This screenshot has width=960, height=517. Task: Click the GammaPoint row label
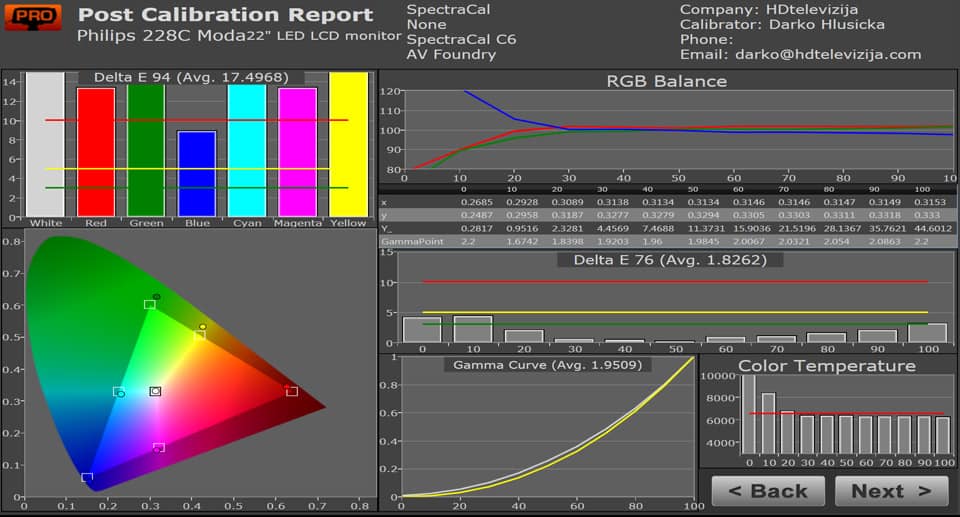(412, 241)
